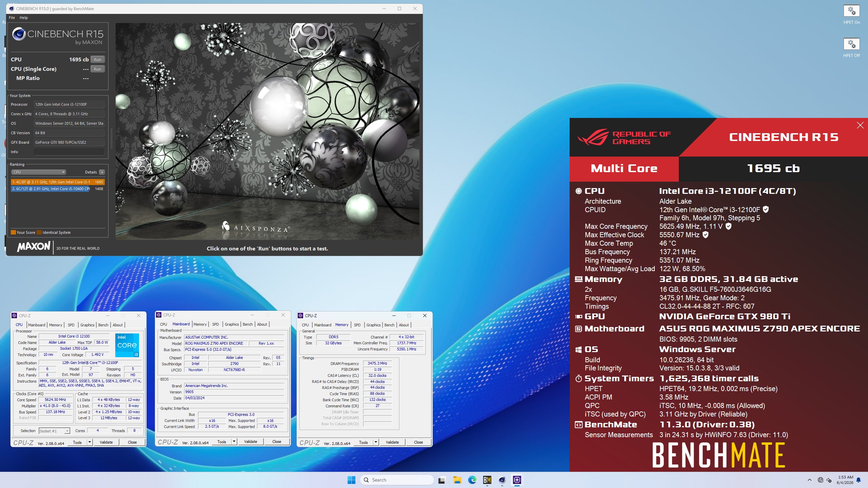Viewport: 868px width, 488px height.
Task: Open the Ranking CPU dropdown
Action: [39, 172]
